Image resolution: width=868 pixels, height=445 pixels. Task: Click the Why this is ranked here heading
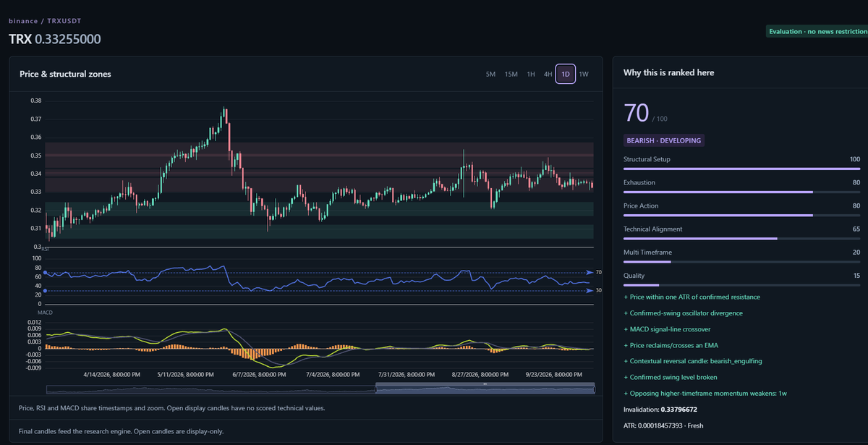point(669,73)
